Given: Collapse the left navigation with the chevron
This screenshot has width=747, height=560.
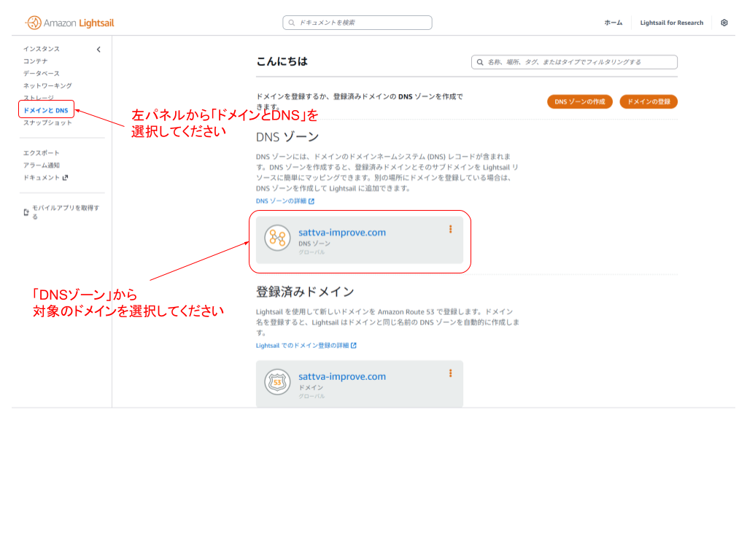Looking at the screenshot, I should [99, 50].
